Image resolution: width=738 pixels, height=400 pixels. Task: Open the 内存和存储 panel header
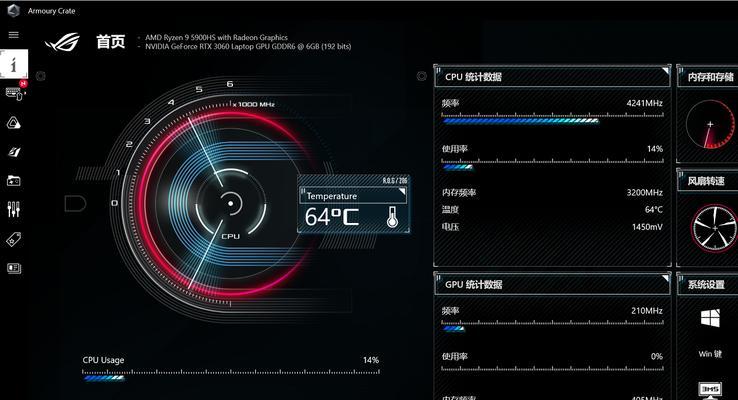tap(707, 77)
